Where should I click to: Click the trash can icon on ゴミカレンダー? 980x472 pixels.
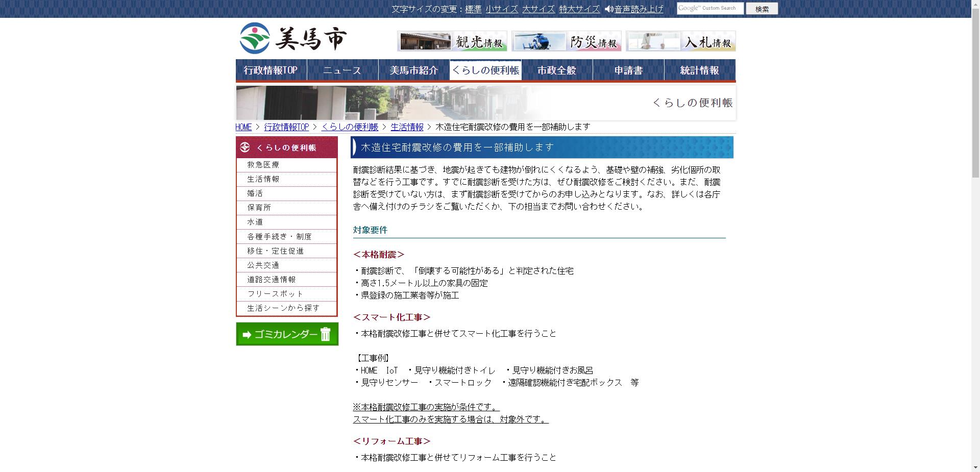point(326,334)
